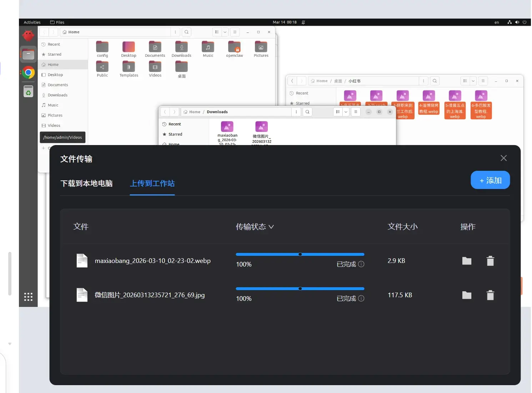The width and height of the screenshot is (532, 393).
Task: Open hamburger menu in Downloads window
Action: (x=356, y=112)
